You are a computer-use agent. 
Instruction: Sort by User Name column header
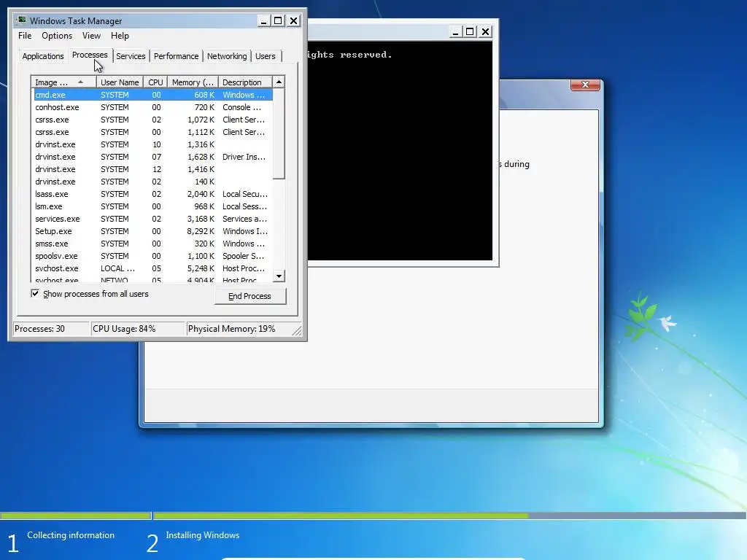[x=120, y=82]
